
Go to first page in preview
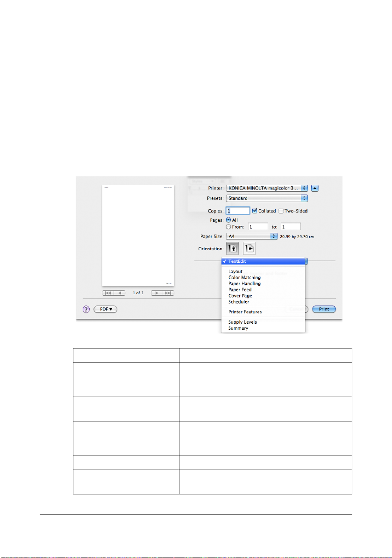tap(108, 293)
